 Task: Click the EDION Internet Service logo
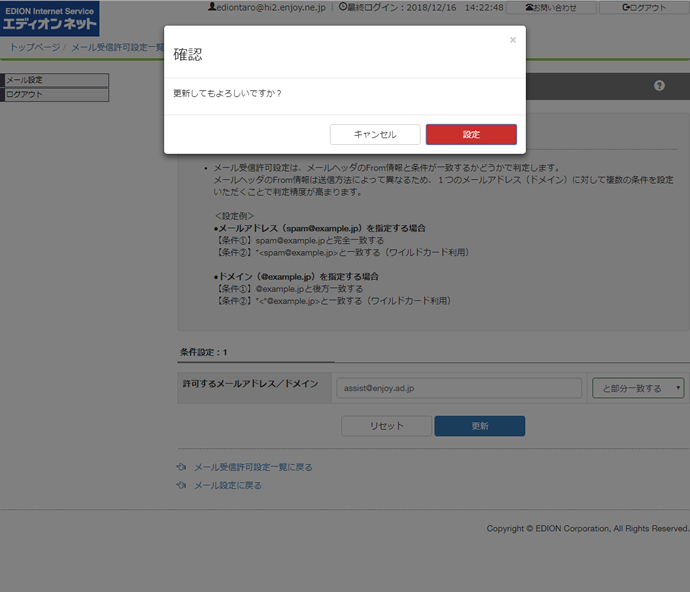50,17
